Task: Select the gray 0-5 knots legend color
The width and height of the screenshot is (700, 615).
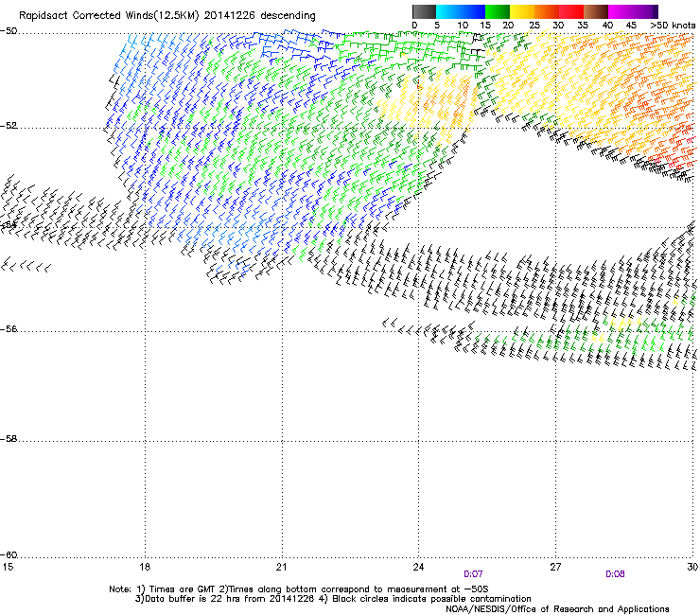Action: [424, 11]
